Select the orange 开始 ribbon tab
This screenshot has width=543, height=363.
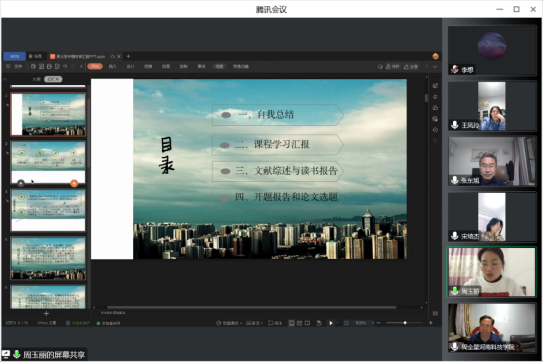[x=95, y=66]
